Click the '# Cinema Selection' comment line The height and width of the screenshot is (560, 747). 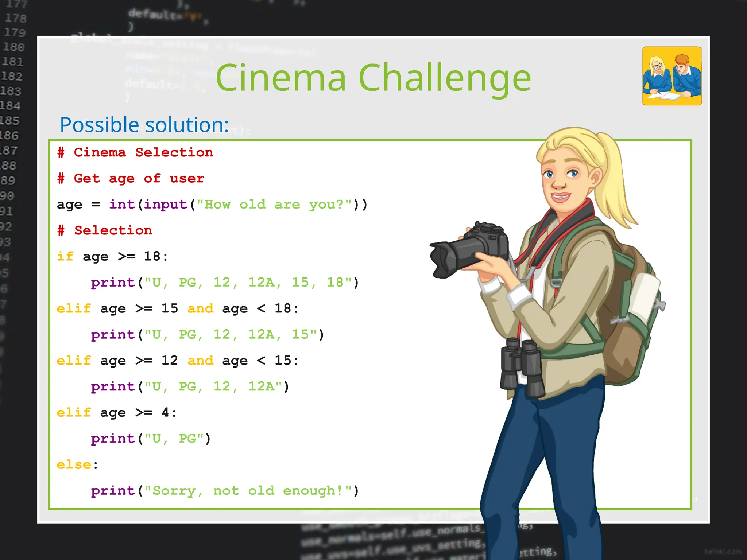(x=135, y=152)
